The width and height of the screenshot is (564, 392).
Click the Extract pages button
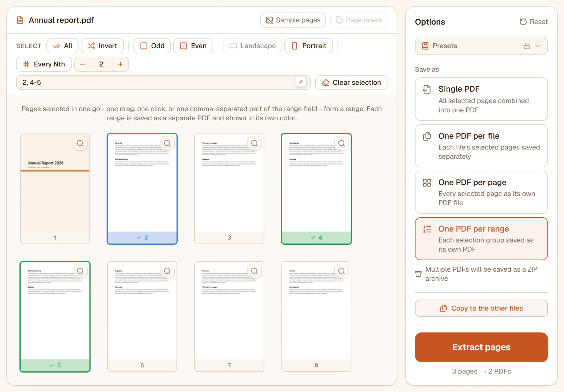pos(481,347)
